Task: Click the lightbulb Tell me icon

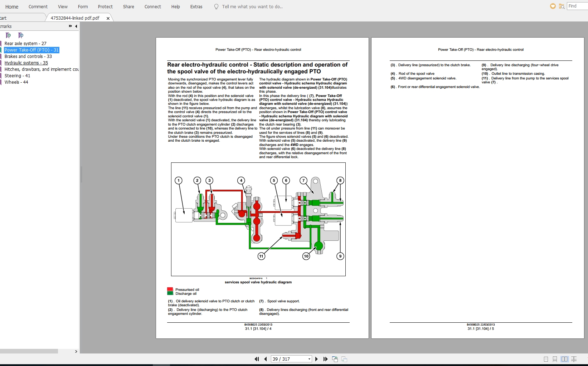Action: pos(216,6)
